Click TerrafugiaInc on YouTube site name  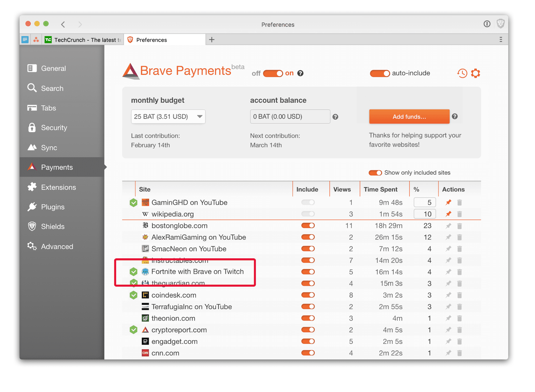pos(192,307)
